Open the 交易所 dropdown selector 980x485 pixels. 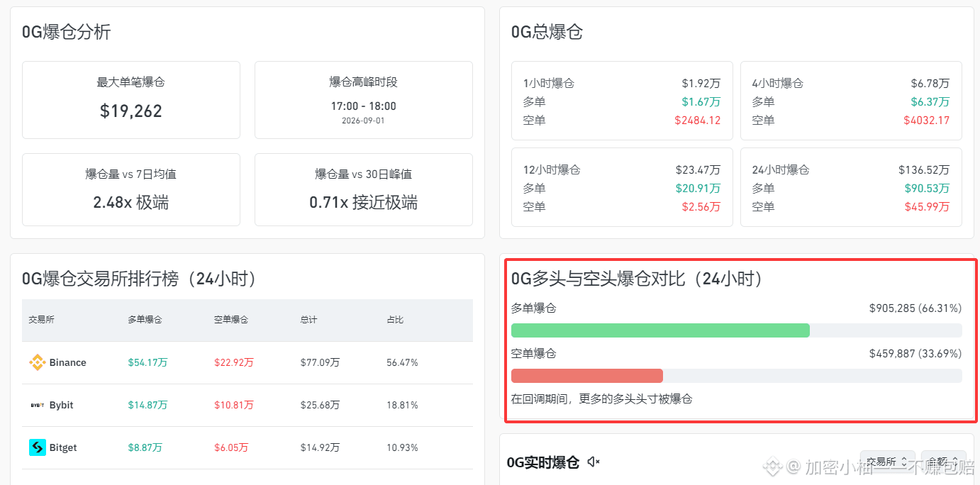[887, 462]
